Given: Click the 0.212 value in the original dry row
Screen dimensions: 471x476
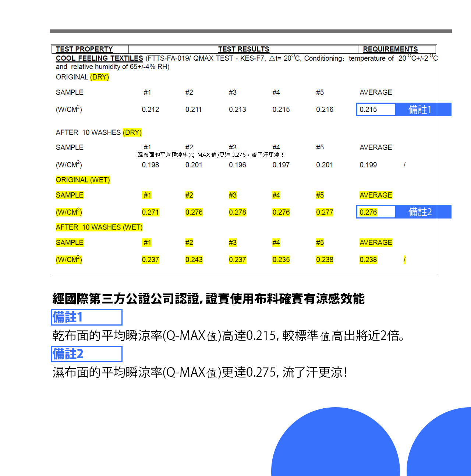Looking at the screenshot, I should [x=150, y=110].
